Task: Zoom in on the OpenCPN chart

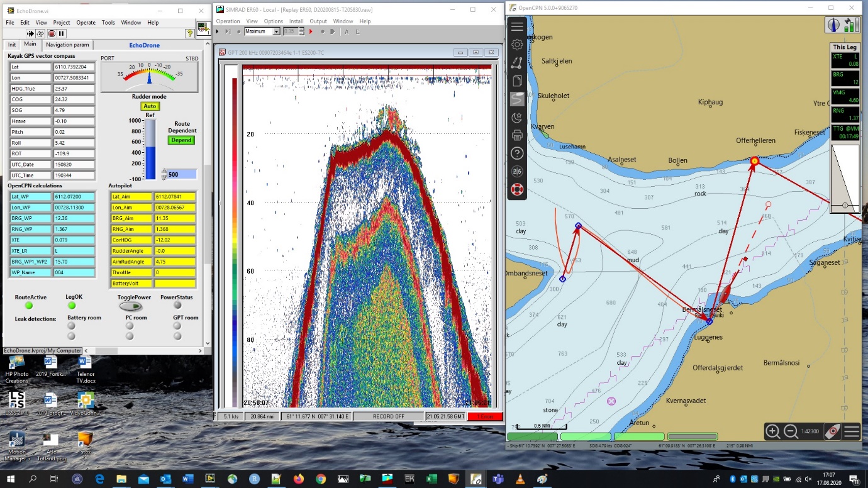Action: coord(772,431)
